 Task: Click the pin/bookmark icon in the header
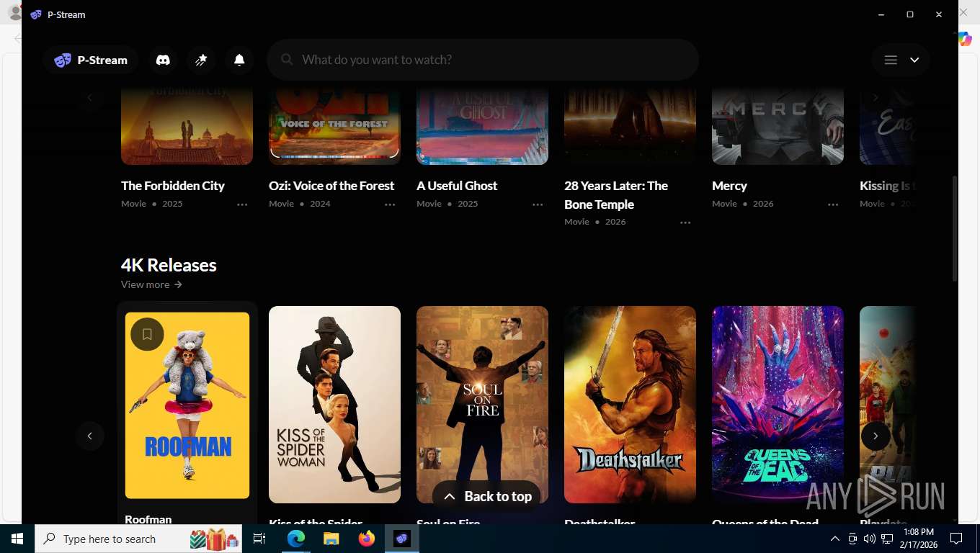coord(201,60)
